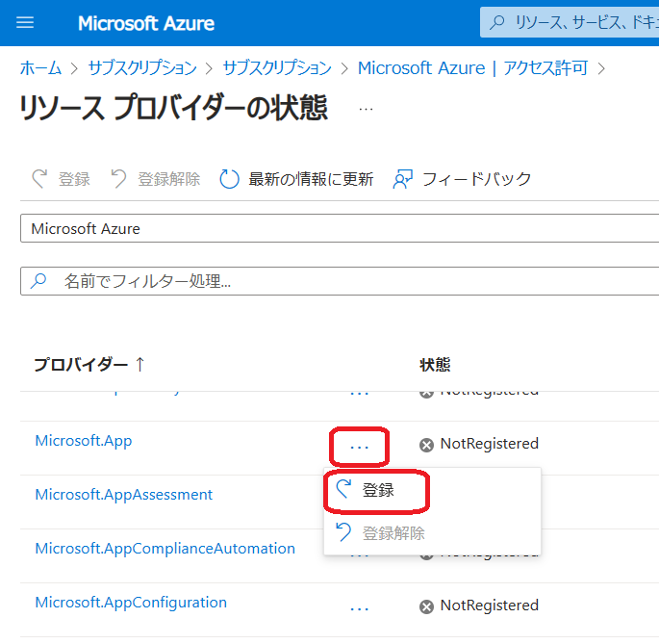Screen dimensions: 659x644
Task: Click the feedback person icon
Action: (403, 179)
